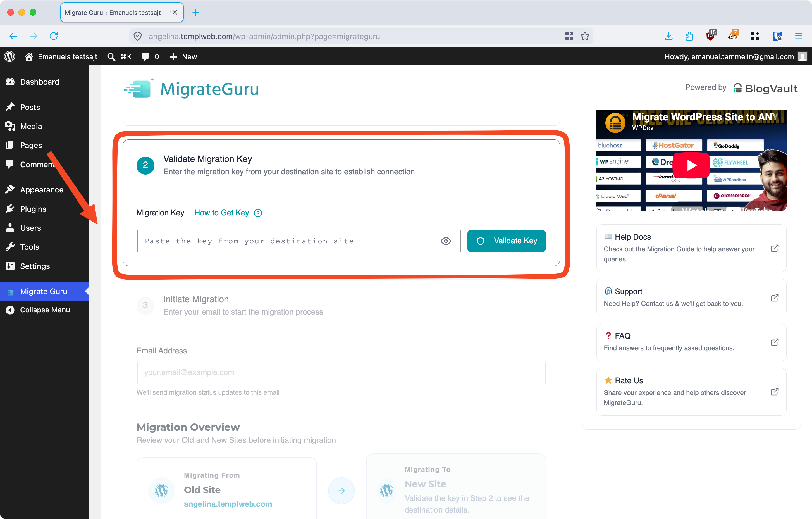Viewport: 812px width, 519px height.
Task: Reload the page with the refresh icon
Action: click(x=54, y=36)
